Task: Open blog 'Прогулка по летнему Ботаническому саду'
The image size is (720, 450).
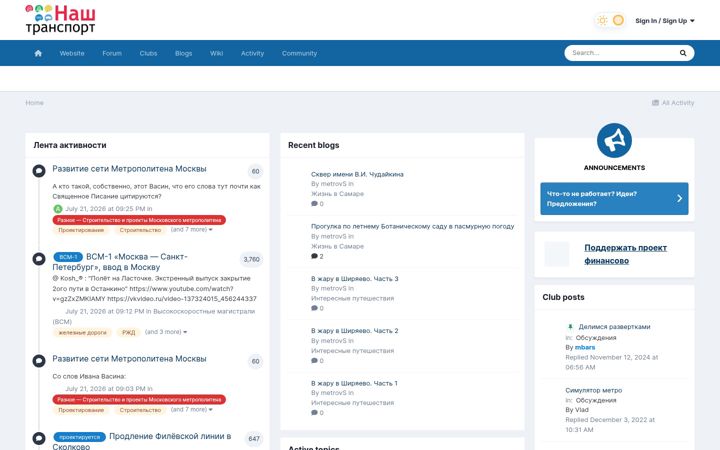Action: (x=412, y=226)
